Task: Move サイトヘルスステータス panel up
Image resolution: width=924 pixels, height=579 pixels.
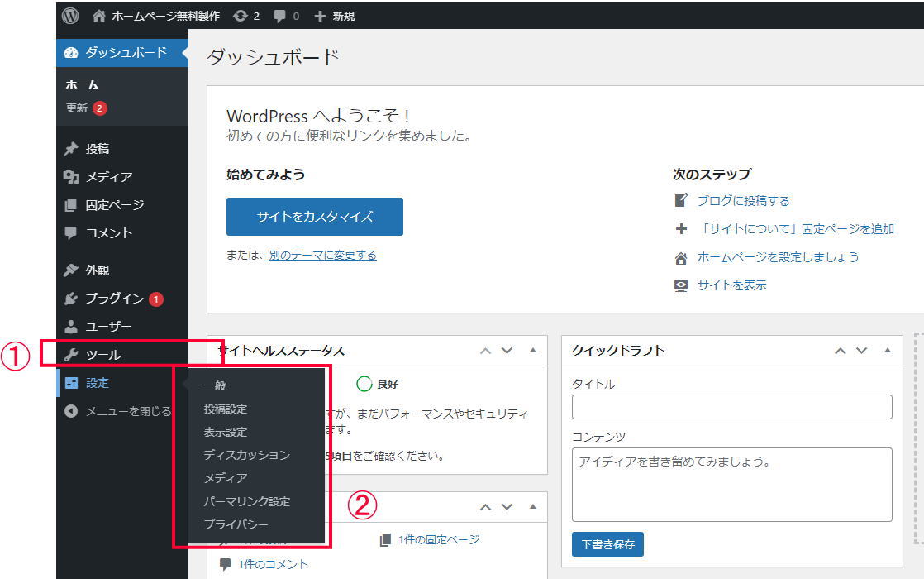Action: [486, 351]
